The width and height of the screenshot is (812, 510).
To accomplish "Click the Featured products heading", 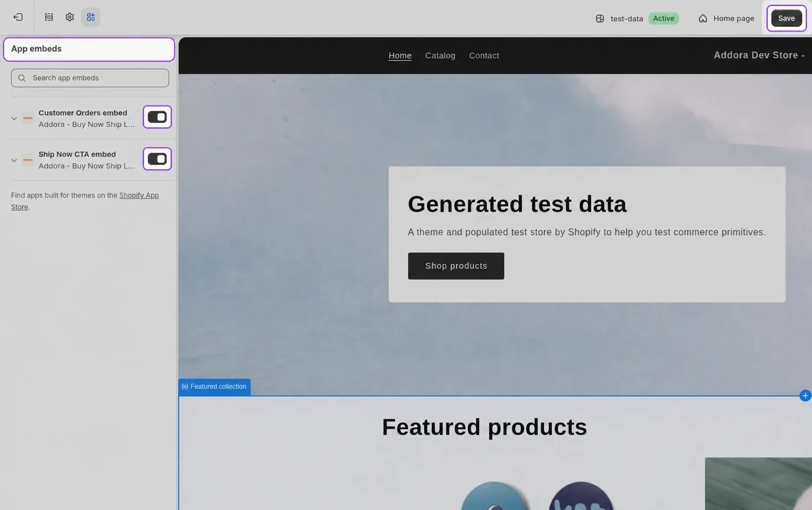I will [484, 427].
